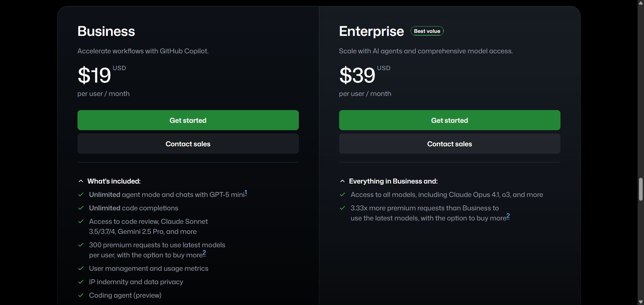Click checkmark beside Unlimited code completions
Viewport: 644px width, 305px height.
pyautogui.click(x=81, y=208)
